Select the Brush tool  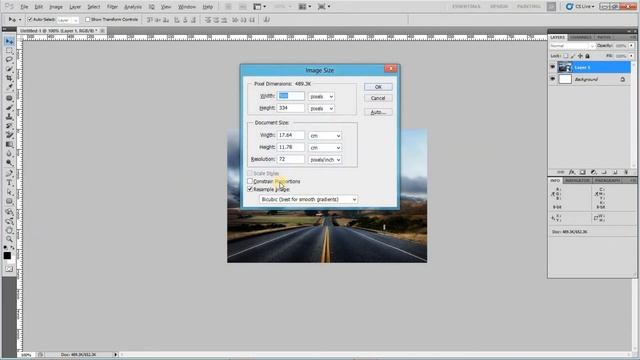[9, 108]
